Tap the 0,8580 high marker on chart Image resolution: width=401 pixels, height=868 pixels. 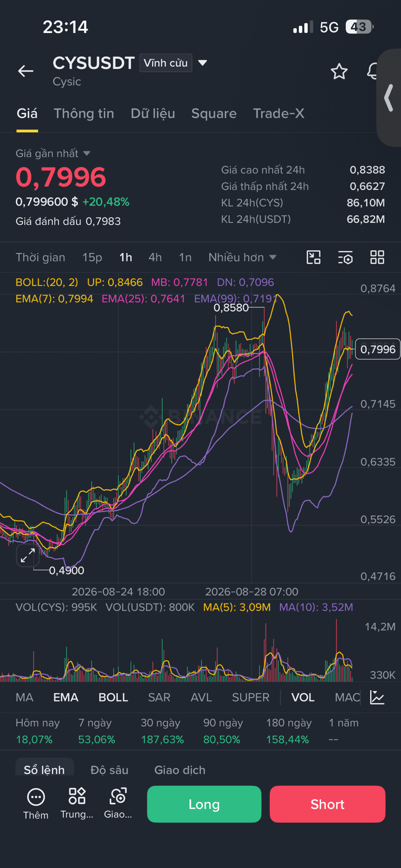click(x=231, y=308)
